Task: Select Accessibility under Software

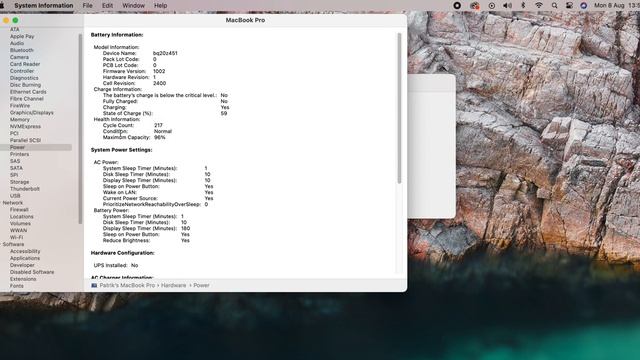Action: point(25,251)
